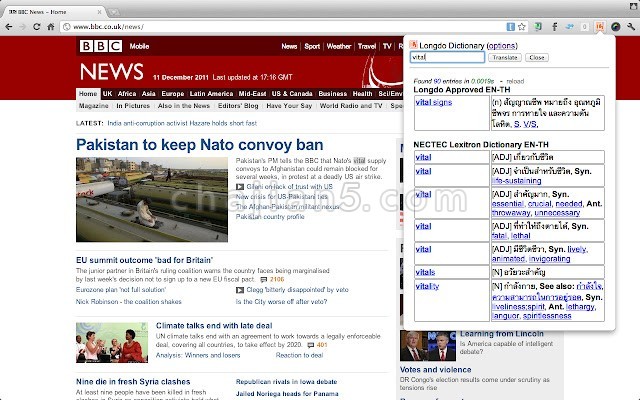Open the UK news section
640x400 pixels.
tap(107, 94)
